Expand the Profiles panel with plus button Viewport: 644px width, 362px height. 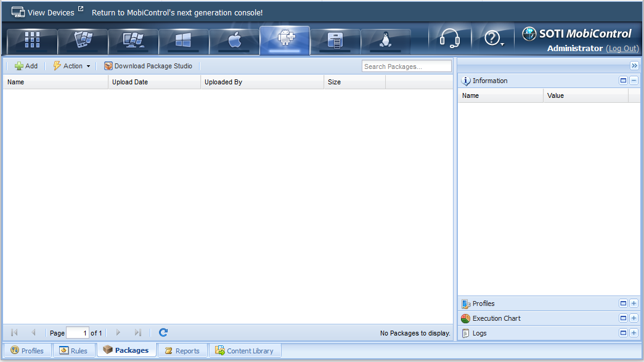pyautogui.click(x=634, y=304)
